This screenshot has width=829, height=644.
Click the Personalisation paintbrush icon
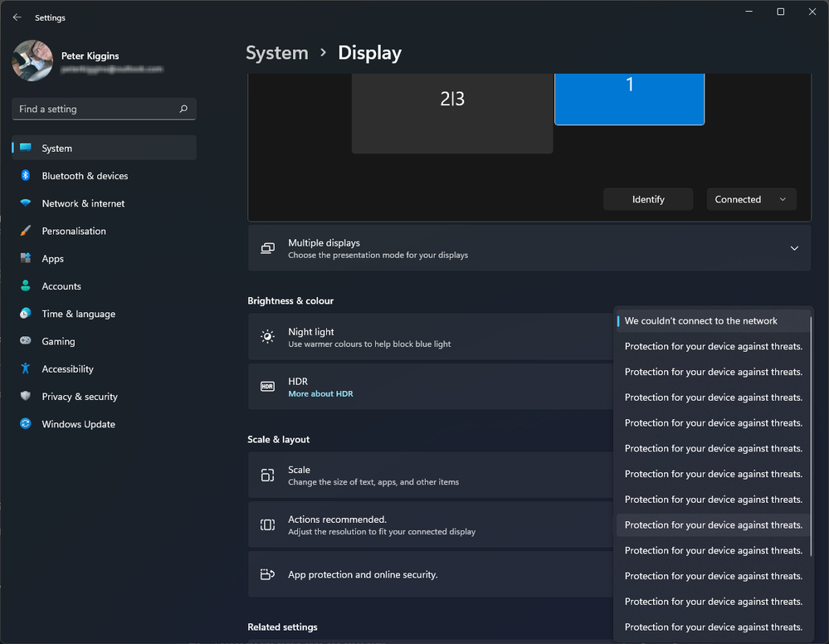click(26, 231)
